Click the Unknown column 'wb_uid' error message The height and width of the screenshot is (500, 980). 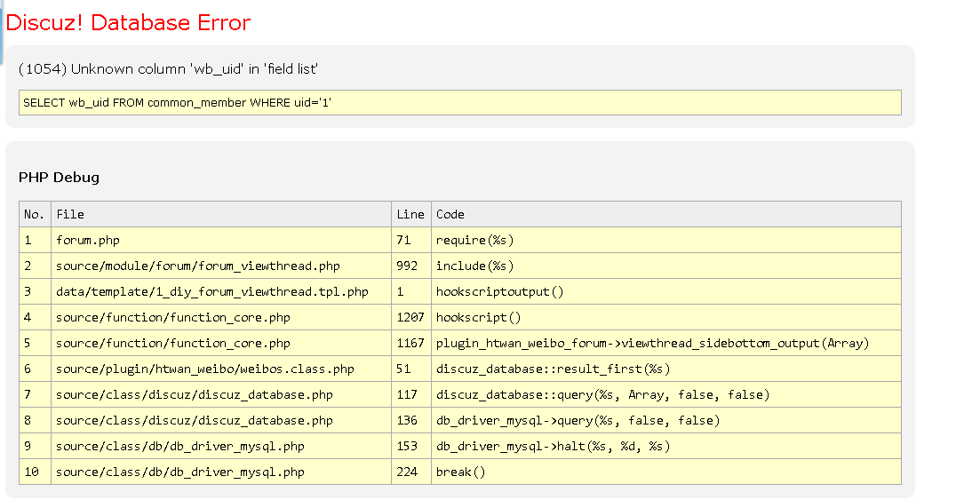click(x=168, y=69)
